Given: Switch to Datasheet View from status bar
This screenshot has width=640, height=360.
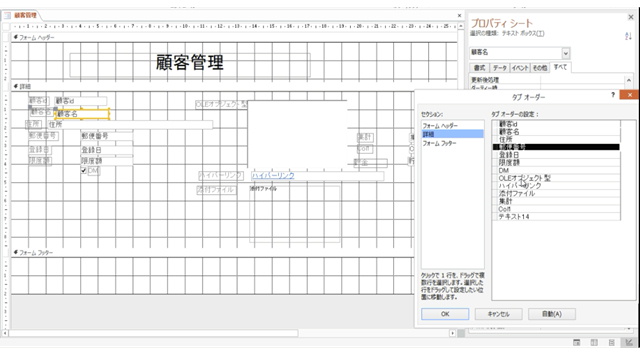Looking at the screenshot, I should 594,342.
